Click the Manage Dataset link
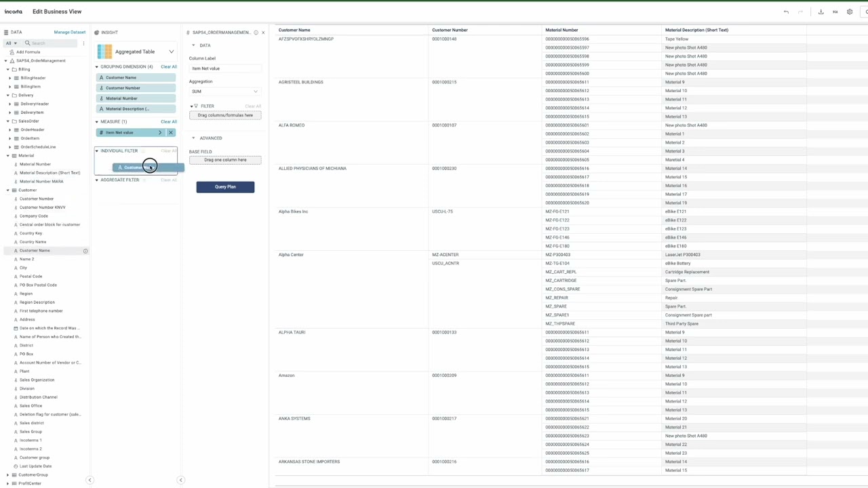This screenshot has height=488, width=868. (70, 33)
